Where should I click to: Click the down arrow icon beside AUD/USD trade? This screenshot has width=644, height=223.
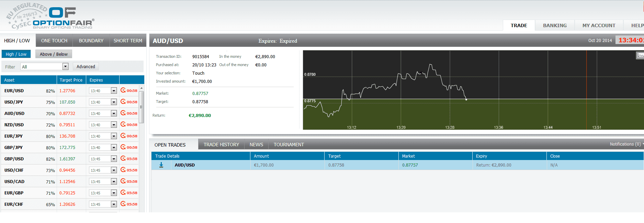pos(161,165)
